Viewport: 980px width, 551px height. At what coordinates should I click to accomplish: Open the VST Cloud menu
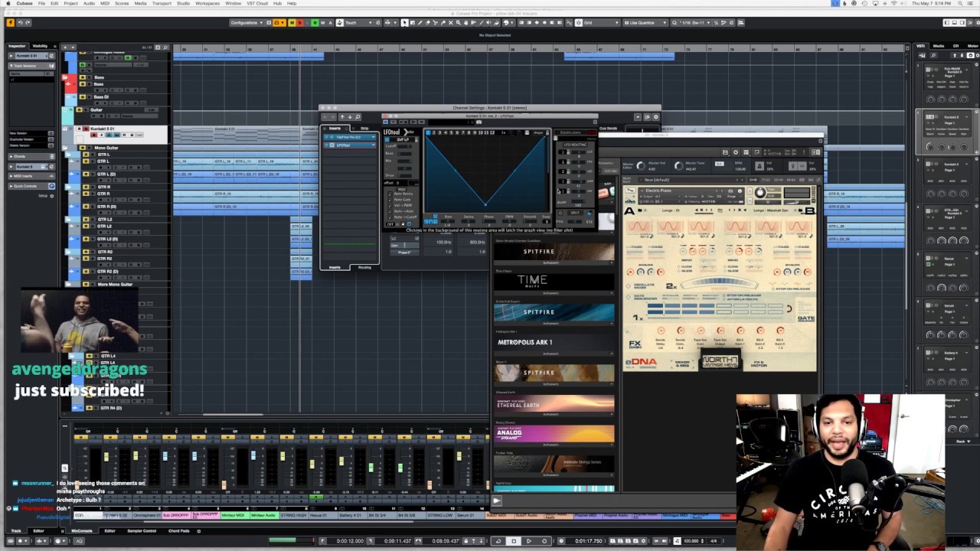258,3
